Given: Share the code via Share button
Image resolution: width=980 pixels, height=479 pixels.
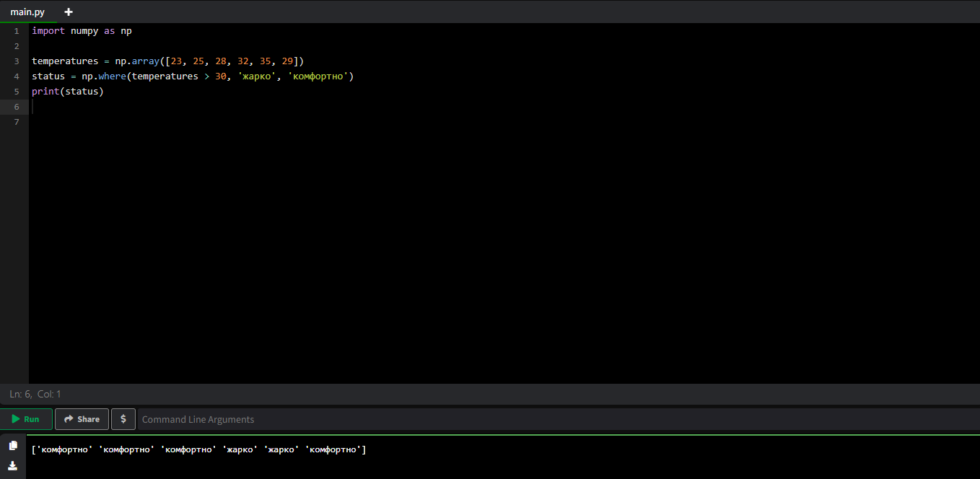Looking at the screenshot, I should 82,419.
